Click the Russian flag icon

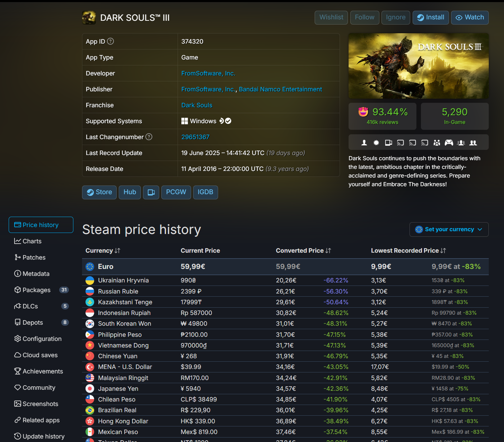pos(90,291)
